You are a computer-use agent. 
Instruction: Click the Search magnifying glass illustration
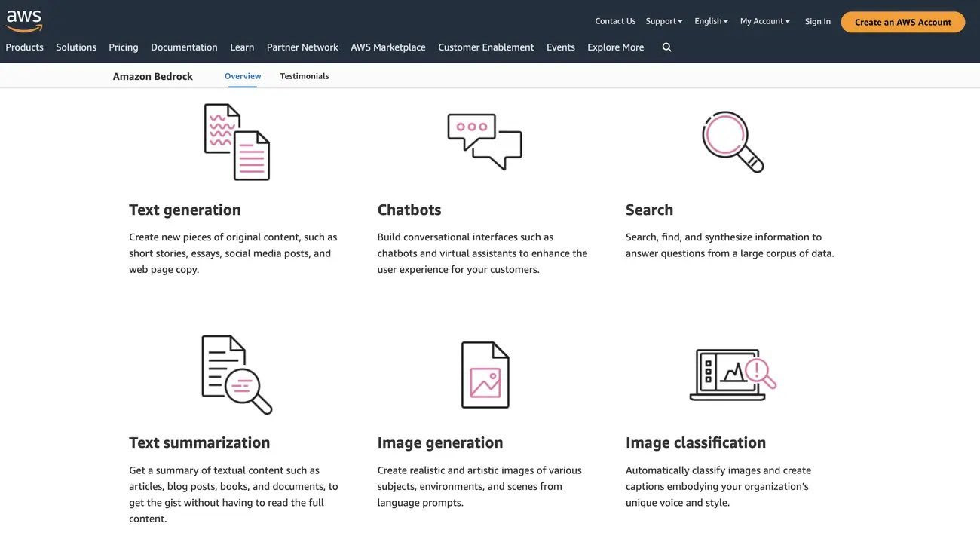coord(733,142)
